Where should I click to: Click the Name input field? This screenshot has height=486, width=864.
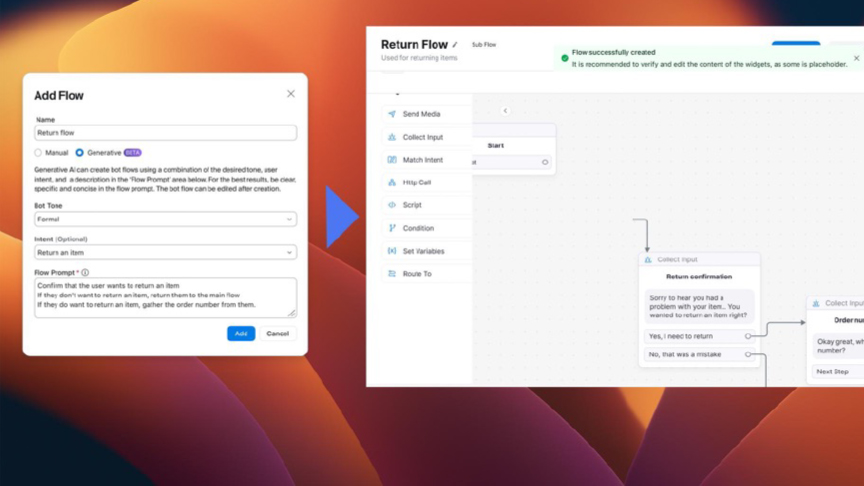(165, 133)
